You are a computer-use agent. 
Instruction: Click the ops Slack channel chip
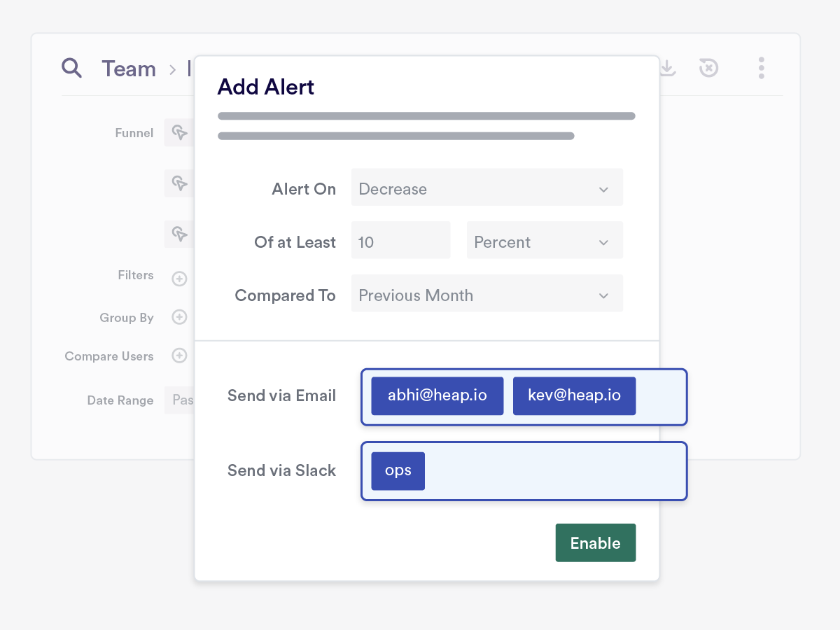click(398, 470)
